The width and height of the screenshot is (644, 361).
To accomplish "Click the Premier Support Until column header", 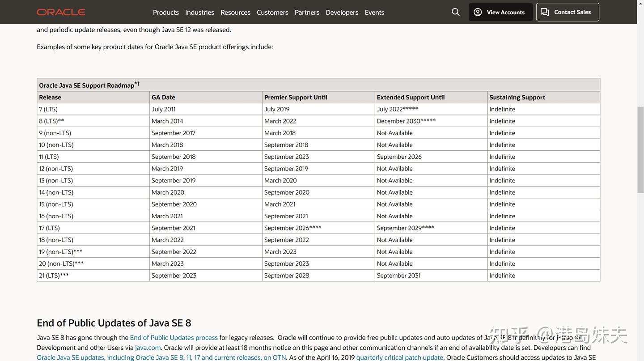I will [296, 97].
